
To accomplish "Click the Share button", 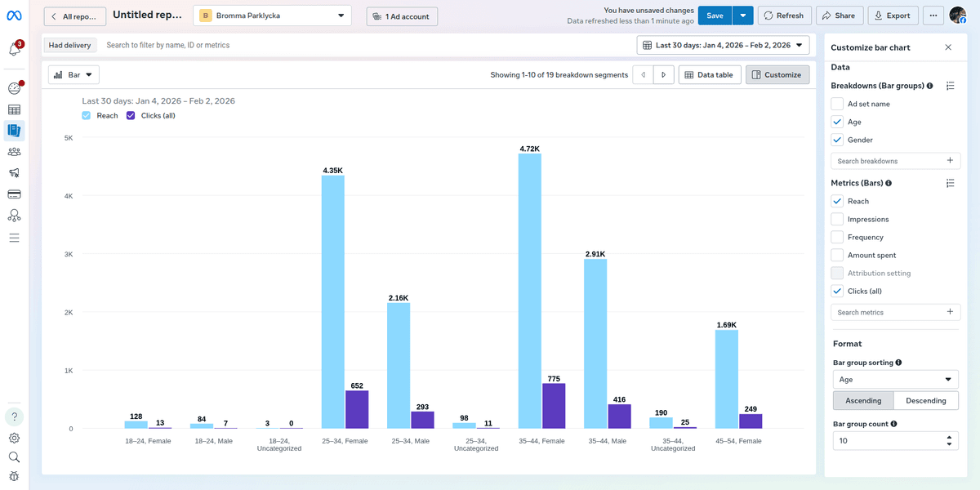I will click(840, 16).
